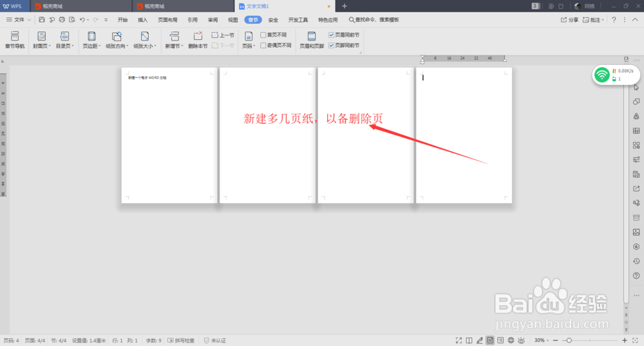Enable eye protection mode icon
The height and width of the screenshot is (346, 644).
pyautogui.click(x=521, y=340)
